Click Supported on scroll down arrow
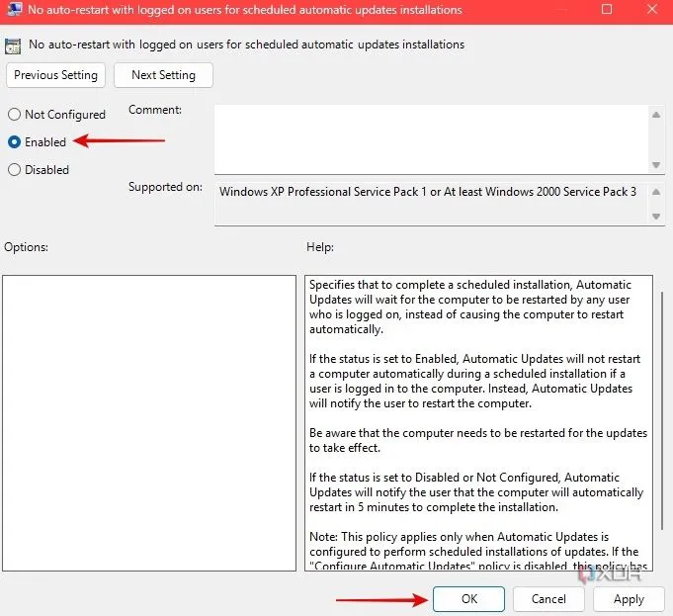Viewport: 673px width, 616px height. pos(656,217)
